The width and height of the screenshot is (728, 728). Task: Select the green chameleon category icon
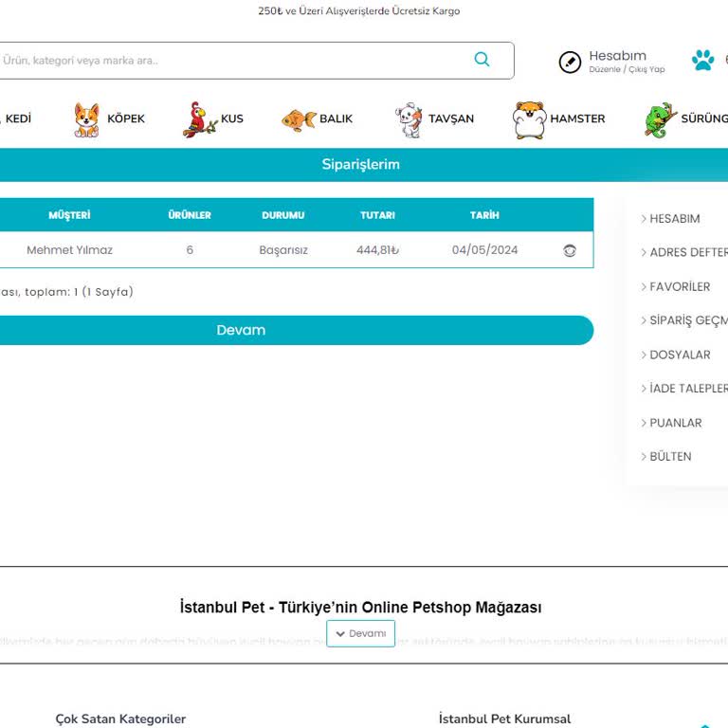click(x=660, y=119)
